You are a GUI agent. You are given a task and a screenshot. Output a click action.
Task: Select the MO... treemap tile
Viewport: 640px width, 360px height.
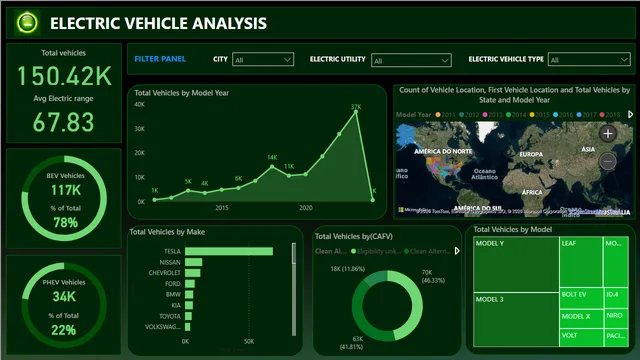coord(616,262)
